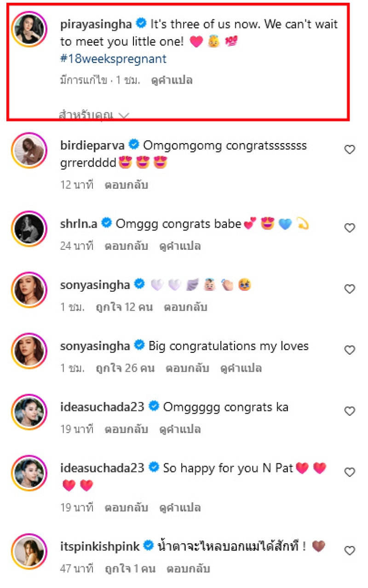The image size is (368, 588).
Task: View birdieparva's profile avatar
Action: 29,150
